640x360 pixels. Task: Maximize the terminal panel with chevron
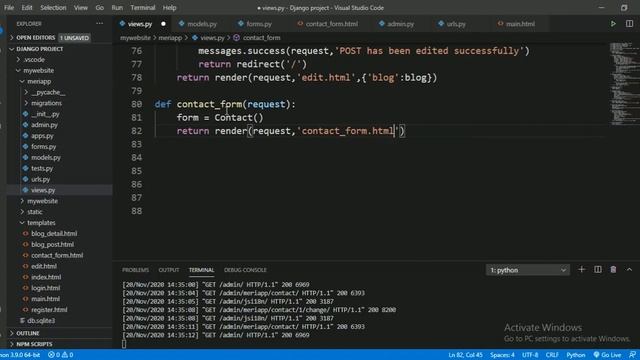click(629, 269)
